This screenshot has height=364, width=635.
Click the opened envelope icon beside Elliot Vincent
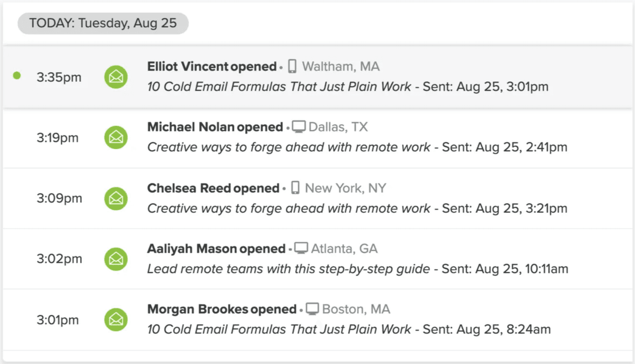tap(116, 77)
